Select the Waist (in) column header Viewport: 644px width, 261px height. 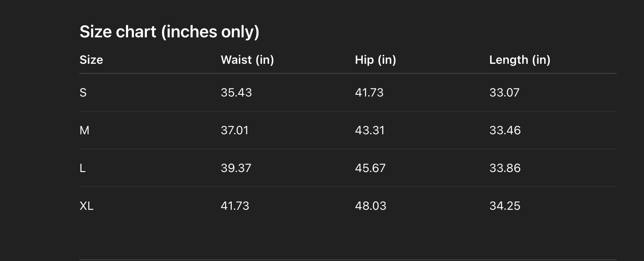247,60
